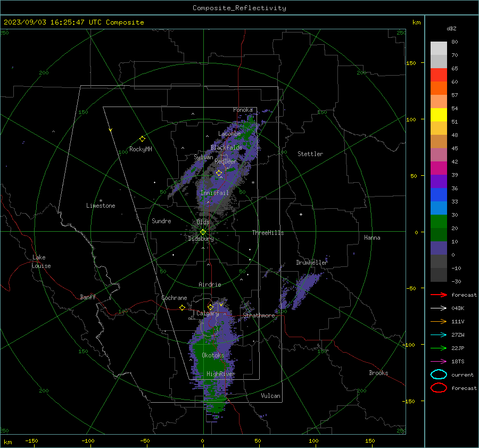Image resolution: width=479 pixels, height=448 pixels.
Task: Click the Okotoks city label
Action: [213, 355]
